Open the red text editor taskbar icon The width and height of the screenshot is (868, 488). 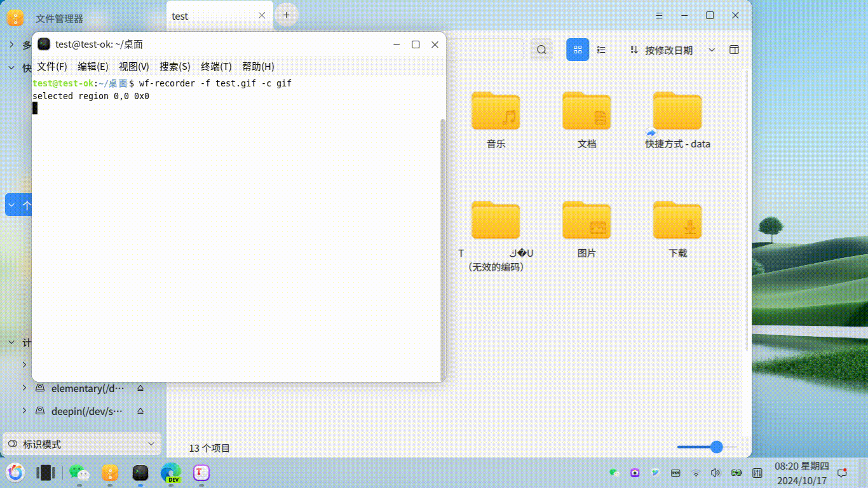[201, 473]
